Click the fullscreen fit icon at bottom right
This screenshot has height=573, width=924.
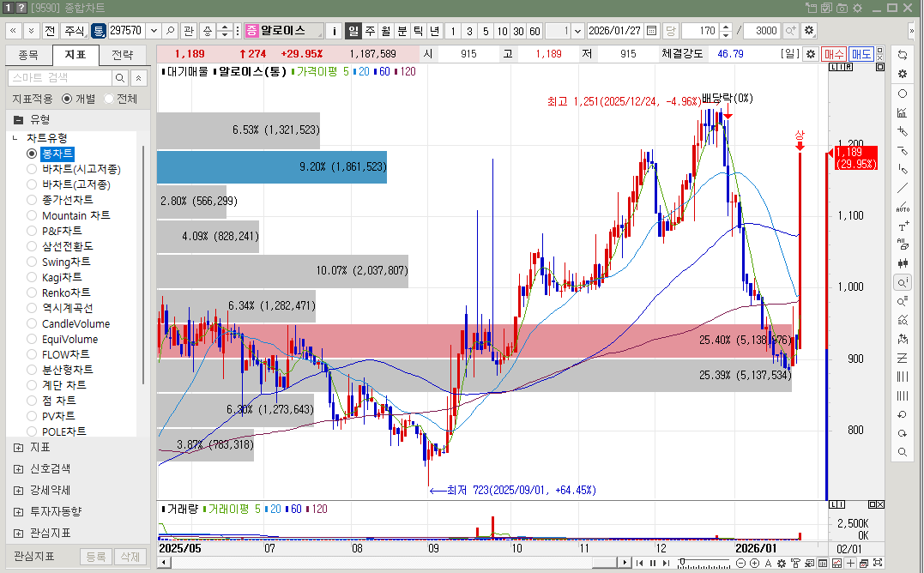(878, 563)
